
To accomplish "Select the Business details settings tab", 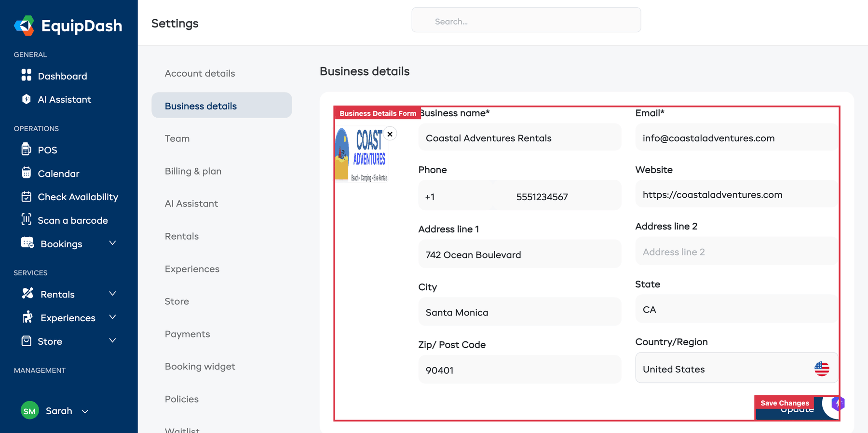I will pyautogui.click(x=222, y=105).
